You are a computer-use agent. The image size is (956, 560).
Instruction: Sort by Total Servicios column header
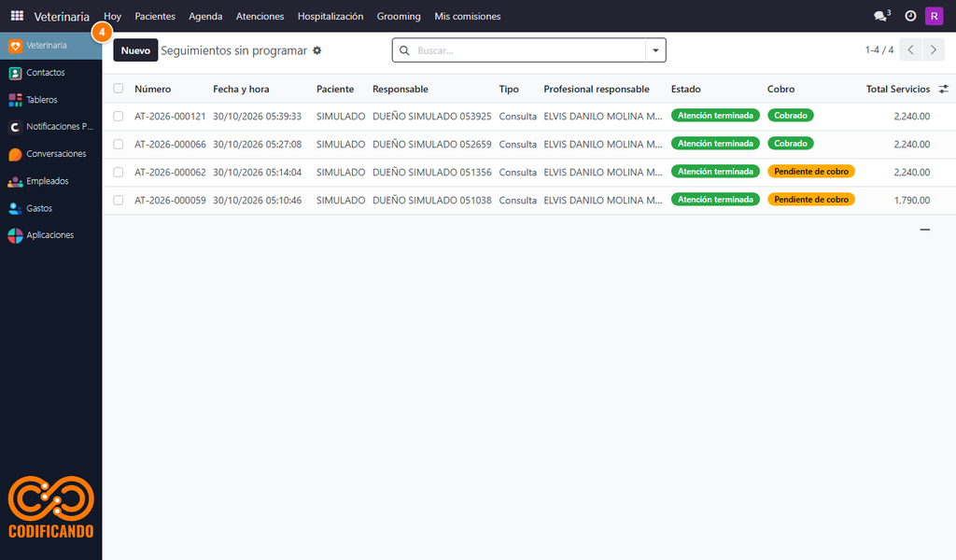pos(898,89)
